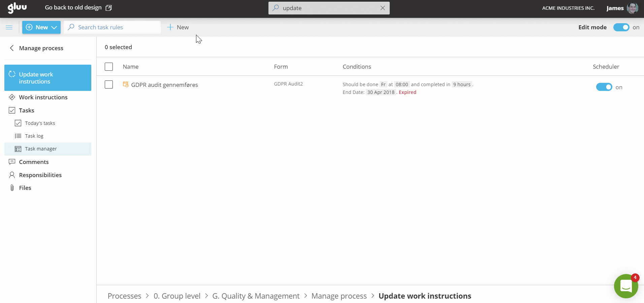This screenshot has width=644, height=303.
Task: Open the Update work instructions sidebar item
Action: [47, 78]
